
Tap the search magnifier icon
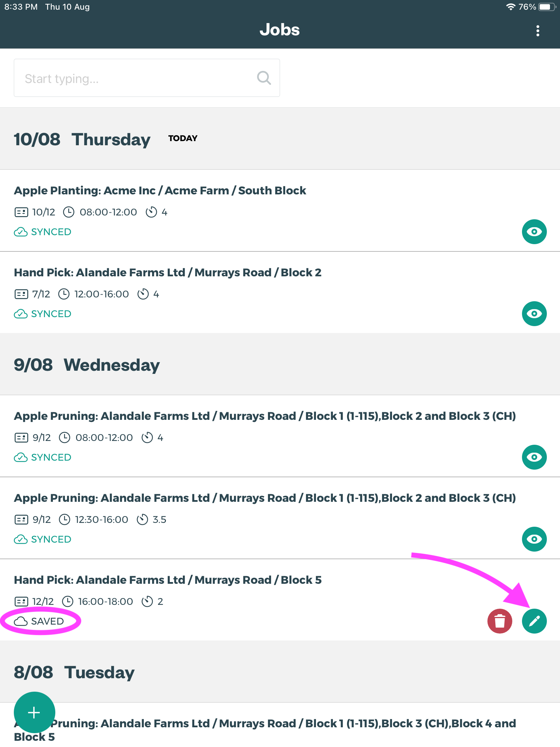[264, 78]
